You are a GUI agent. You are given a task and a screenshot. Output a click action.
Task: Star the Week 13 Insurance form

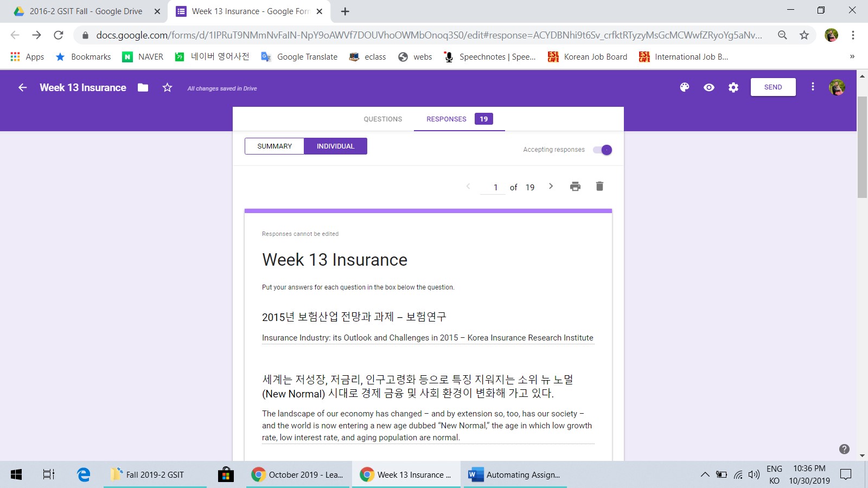click(x=167, y=87)
